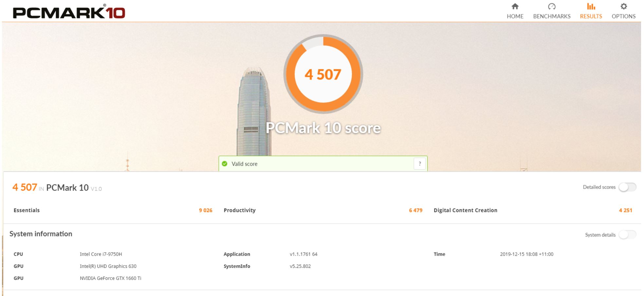
Task: Open the HOME tab
Action: (x=515, y=11)
